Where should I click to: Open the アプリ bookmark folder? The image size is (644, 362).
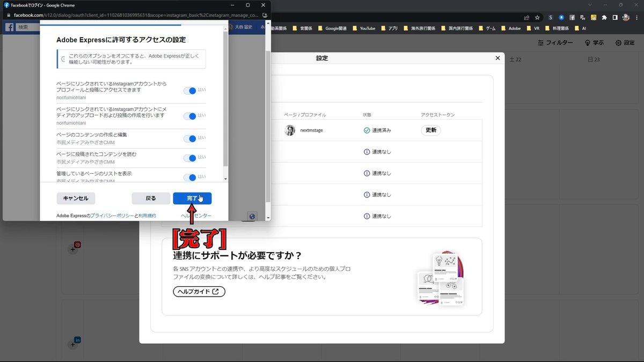click(390, 28)
